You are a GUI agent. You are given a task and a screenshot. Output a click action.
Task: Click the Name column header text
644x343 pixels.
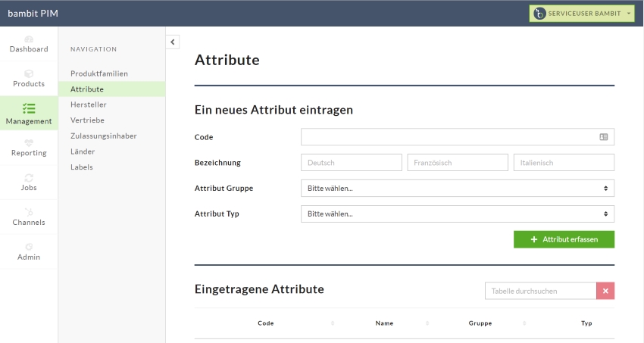[384, 323]
